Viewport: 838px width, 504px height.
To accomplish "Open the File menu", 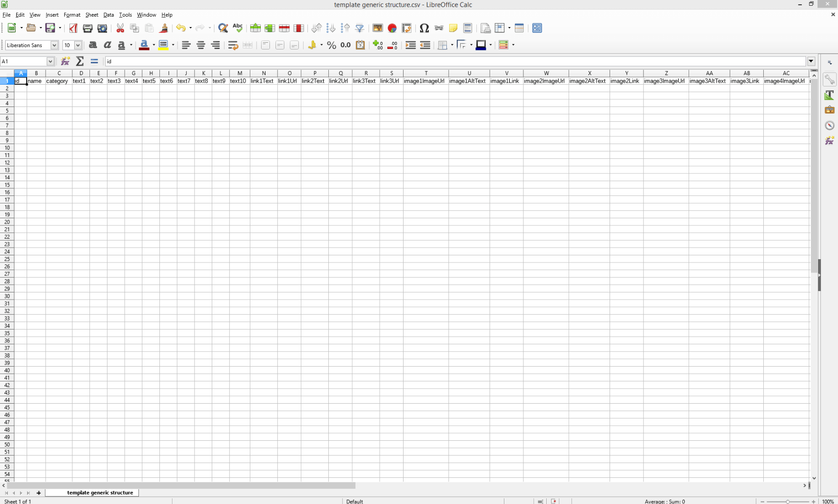I will [6, 15].
